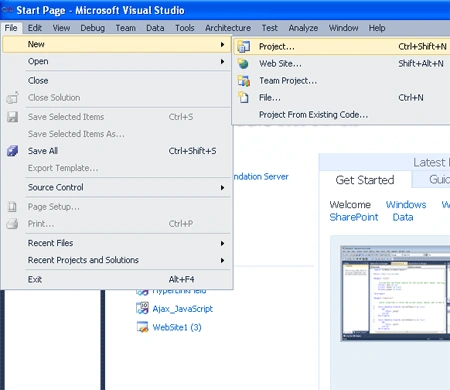Expand the New submenu arrow
The image size is (450, 390).
coord(222,44)
